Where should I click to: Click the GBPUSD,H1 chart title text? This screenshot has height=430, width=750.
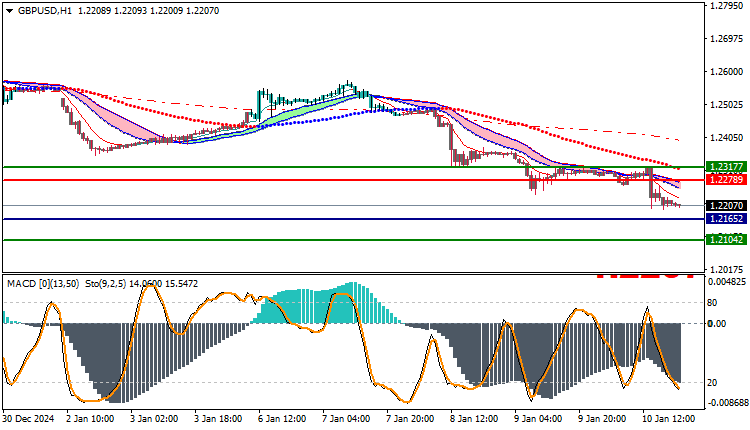pos(44,11)
